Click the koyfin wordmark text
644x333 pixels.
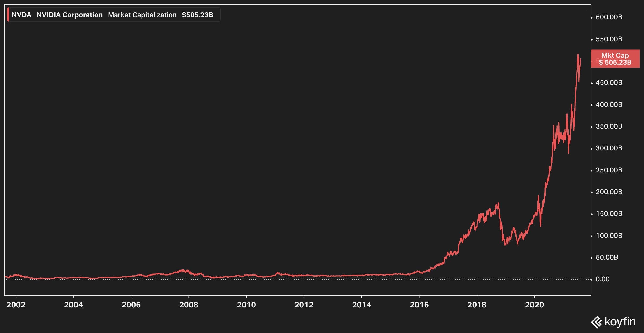tap(620, 321)
